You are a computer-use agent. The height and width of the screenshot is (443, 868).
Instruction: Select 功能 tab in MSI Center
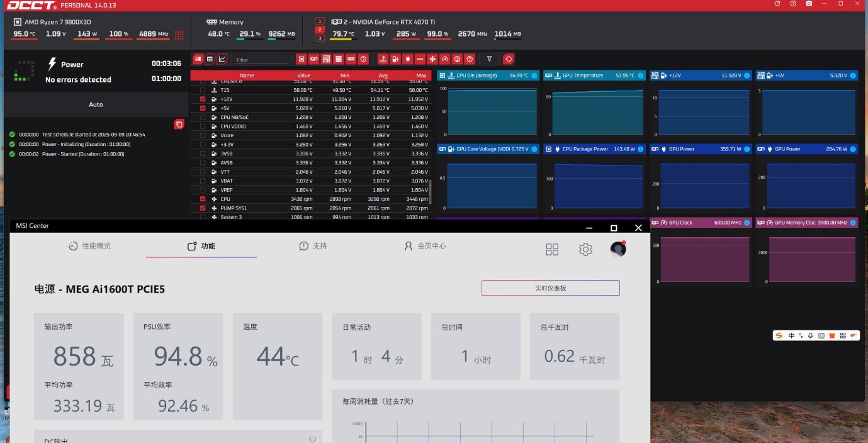tap(201, 246)
